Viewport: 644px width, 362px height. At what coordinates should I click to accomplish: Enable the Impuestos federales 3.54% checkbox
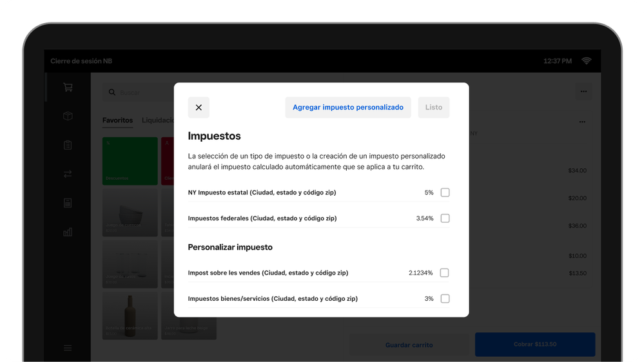coord(445,218)
